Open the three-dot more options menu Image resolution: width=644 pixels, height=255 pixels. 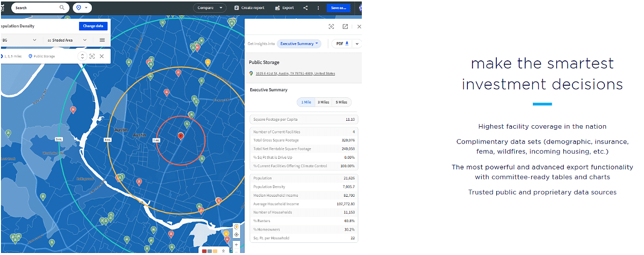click(x=318, y=8)
